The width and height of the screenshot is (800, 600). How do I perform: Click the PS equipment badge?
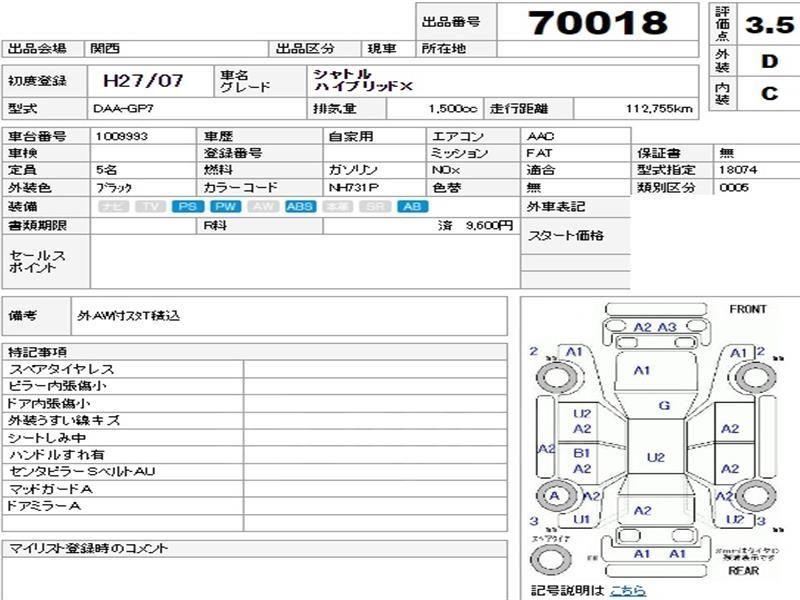click(x=188, y=207)
